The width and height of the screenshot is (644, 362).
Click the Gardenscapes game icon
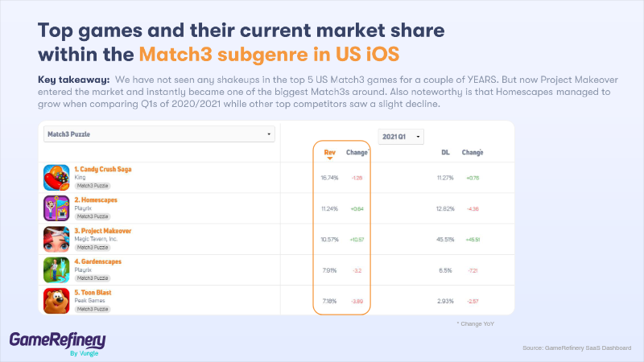click(56, 269)
